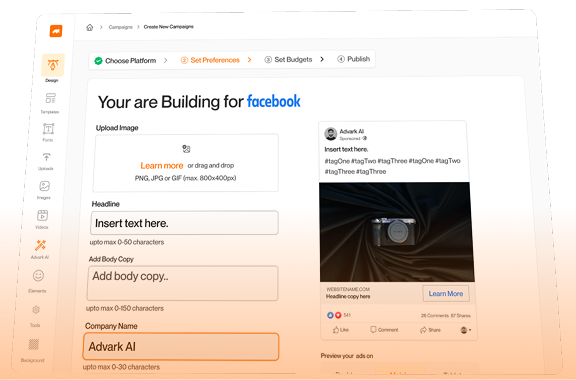Click the Company Name field with Advark AI
This screenshot has width=576, height=380.
[181, 347]
